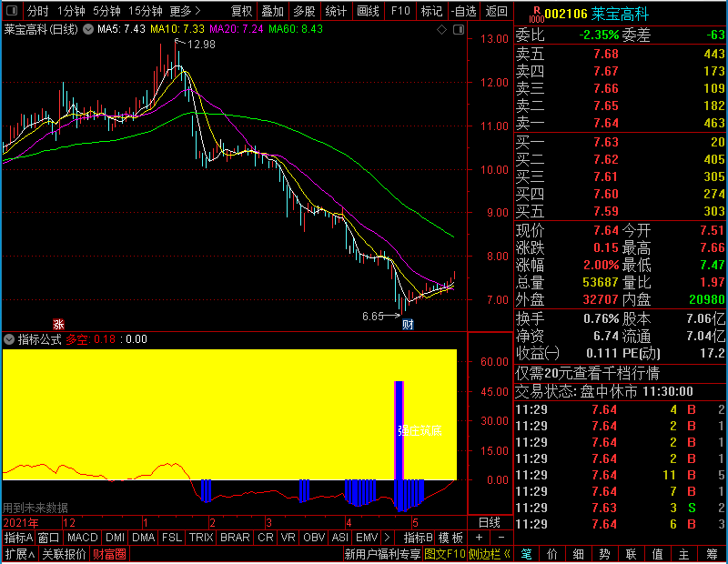Select the 联 linked tab
Image resolution: width=728 pixels, height=564 pixels.
tap(631, 554)
